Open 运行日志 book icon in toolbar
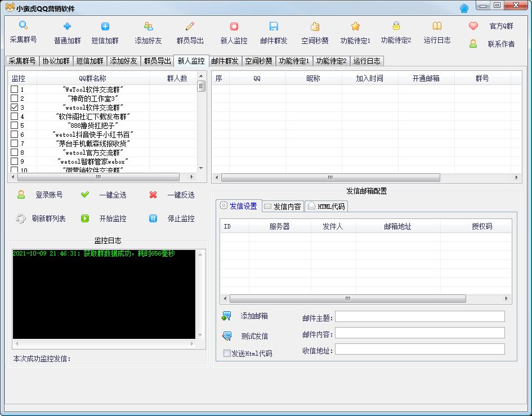Screen dimensions: 532x416 (x=437, y=26)
